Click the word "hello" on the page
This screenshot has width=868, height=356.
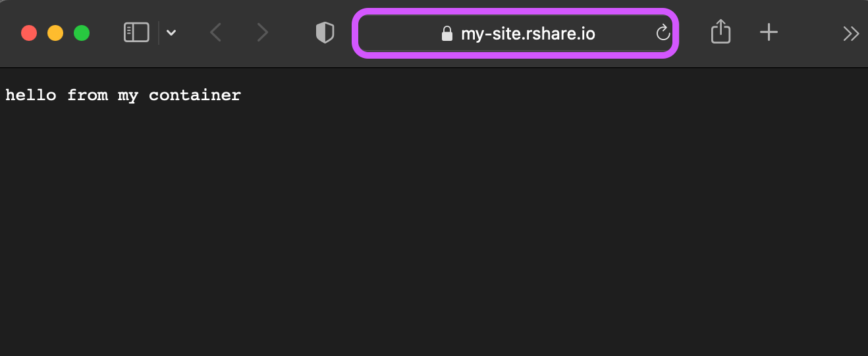[31, 96]
